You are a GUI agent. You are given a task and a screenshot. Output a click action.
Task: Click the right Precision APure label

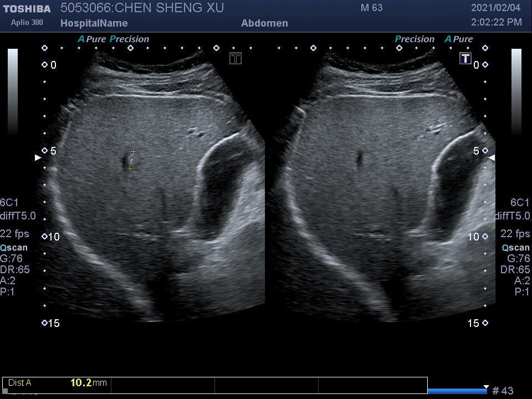(433, 39)
